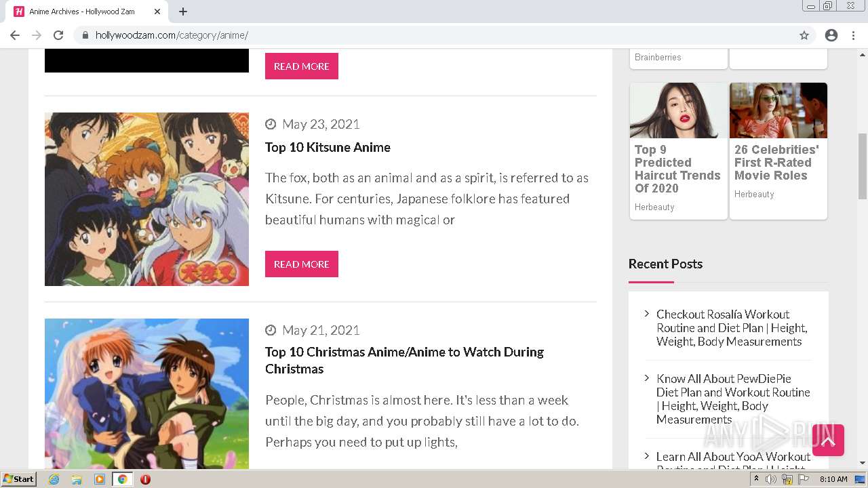Open Chrome profile account icon
868x488 pixels.
pos(831,35)
